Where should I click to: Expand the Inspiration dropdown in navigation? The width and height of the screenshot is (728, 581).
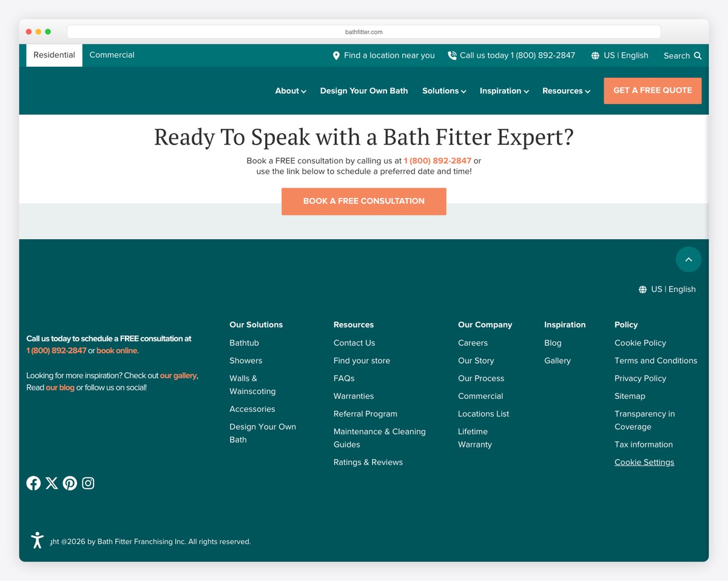pos(504,90)
